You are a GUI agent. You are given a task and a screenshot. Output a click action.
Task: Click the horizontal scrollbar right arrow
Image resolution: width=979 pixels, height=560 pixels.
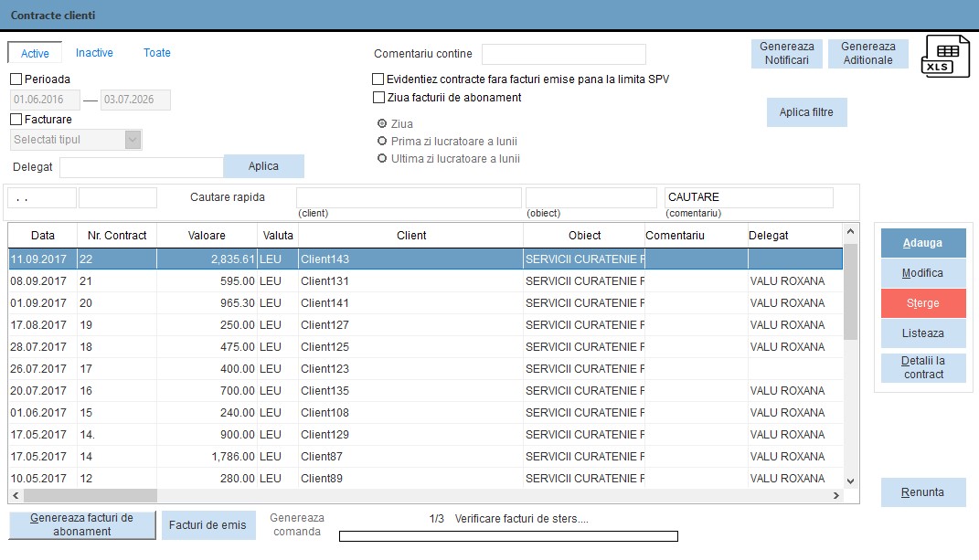[836, 496]
